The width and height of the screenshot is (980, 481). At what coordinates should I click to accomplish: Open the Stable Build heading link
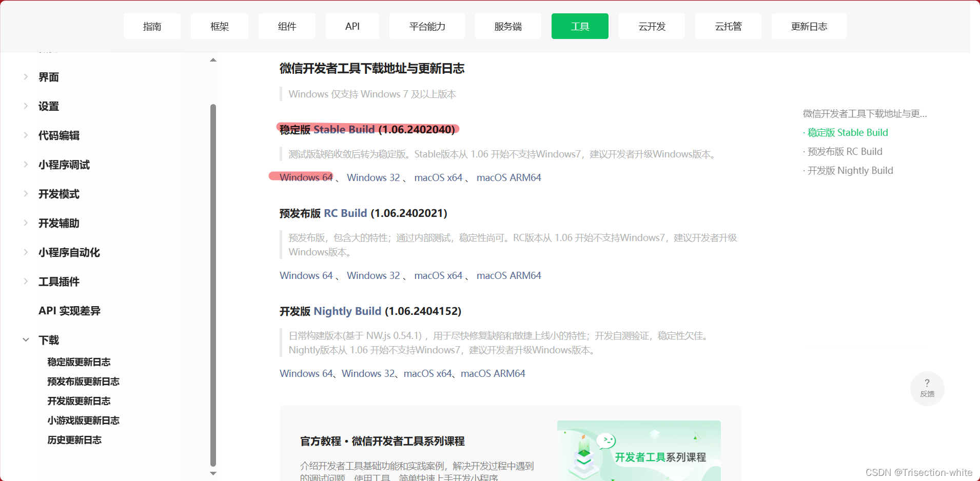(344, 129)
